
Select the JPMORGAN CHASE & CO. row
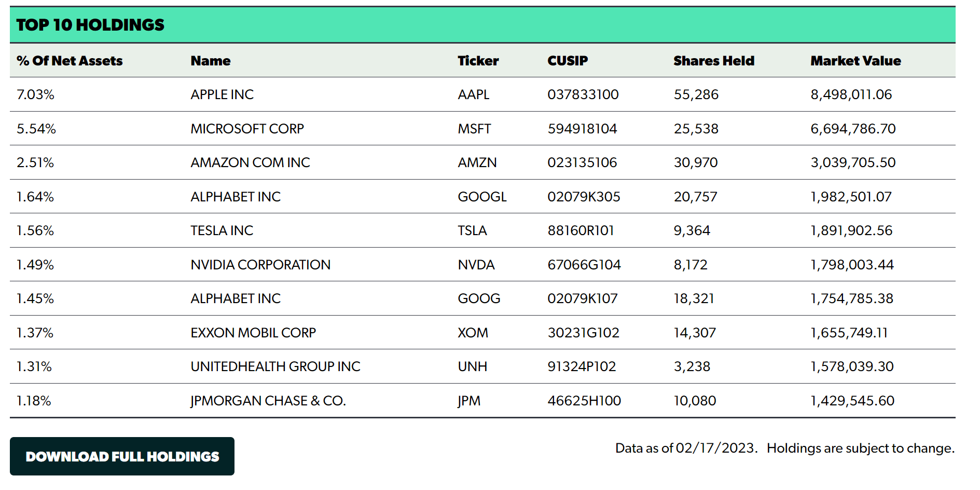[268, 401]
